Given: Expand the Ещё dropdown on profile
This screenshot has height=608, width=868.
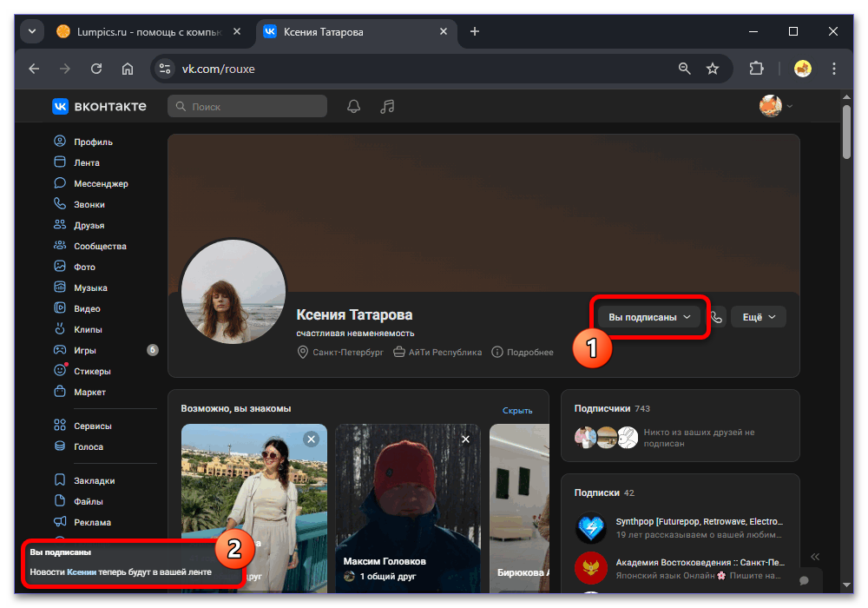Looking at the screenshot, I should click(x=759, y=317).
